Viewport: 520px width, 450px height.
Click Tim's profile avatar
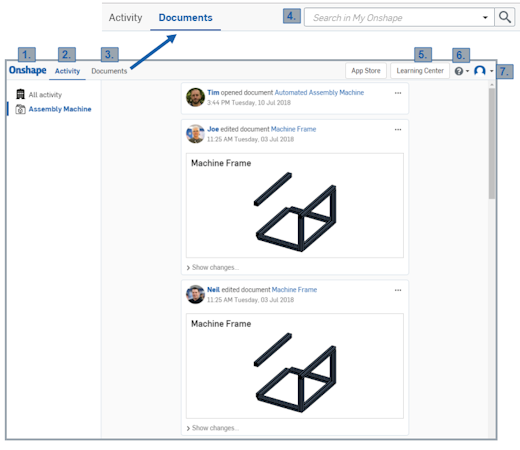pos(195,97)
